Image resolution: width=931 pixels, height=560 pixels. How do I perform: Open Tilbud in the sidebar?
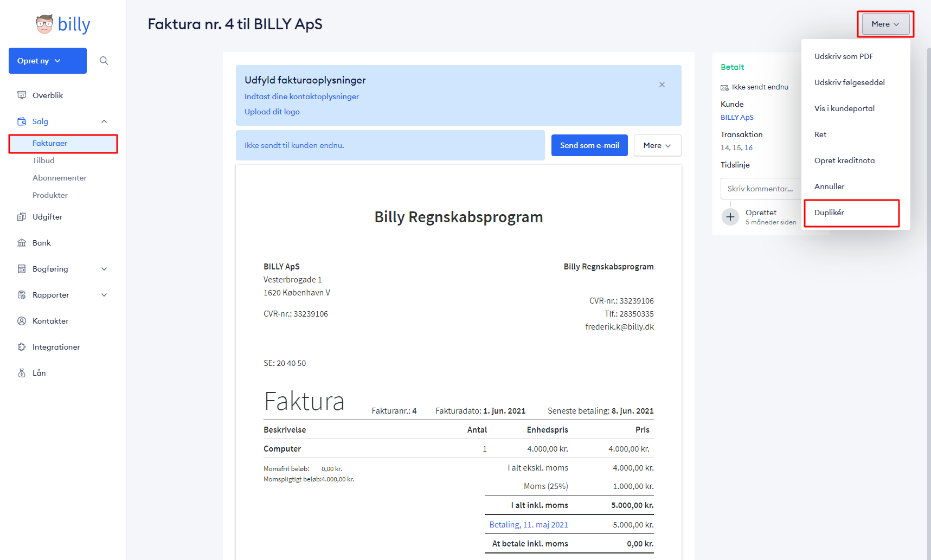point(43,160)
